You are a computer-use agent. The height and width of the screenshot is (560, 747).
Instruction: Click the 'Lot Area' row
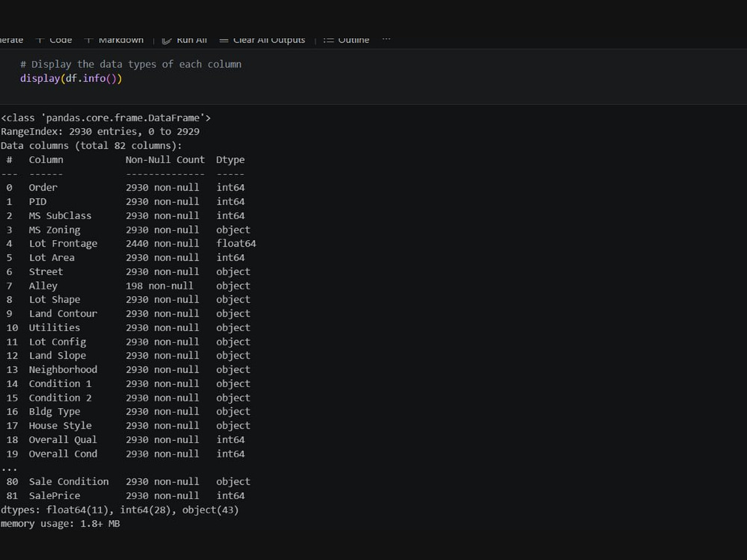click(x=125, y=258)
